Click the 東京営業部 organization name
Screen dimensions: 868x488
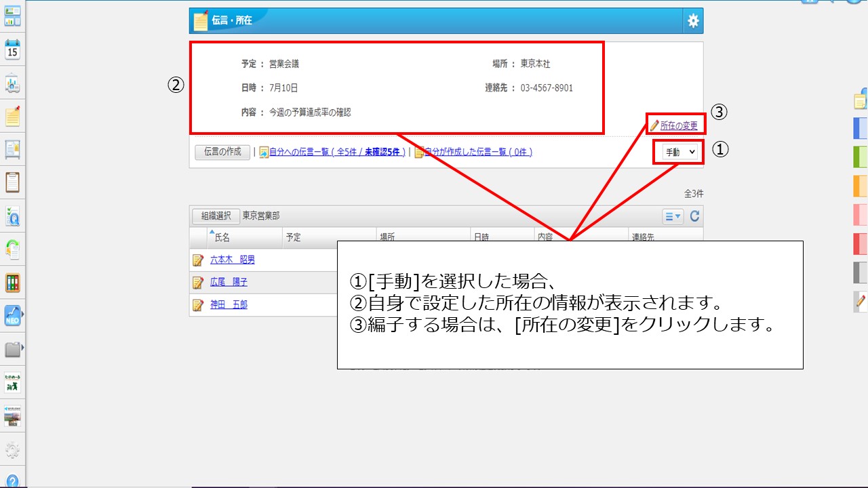click(x=261, y=216)
